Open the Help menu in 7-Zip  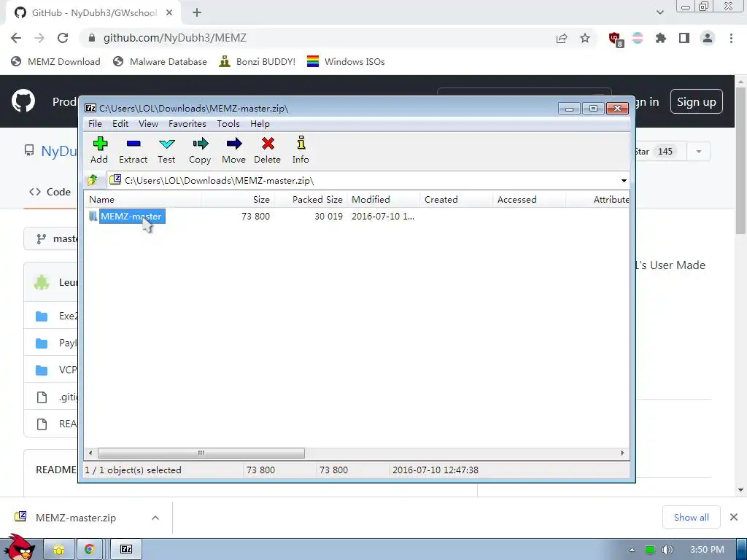point(260,124)
